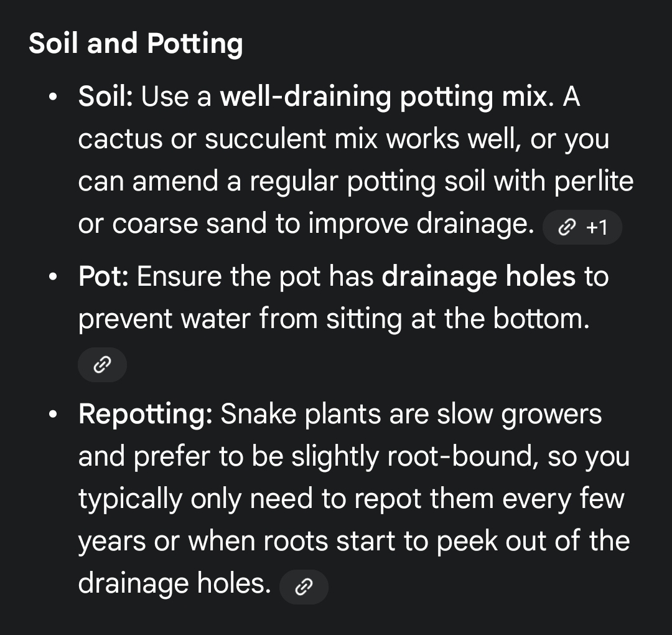The image size is (672, 635).
Task: Select the link icon following drainage holes sentence
Action: point(102,365)
